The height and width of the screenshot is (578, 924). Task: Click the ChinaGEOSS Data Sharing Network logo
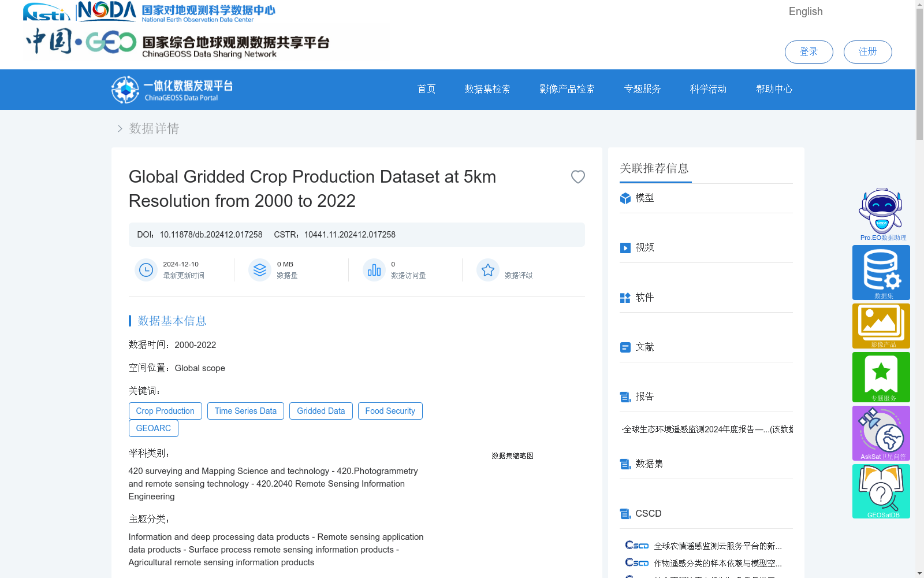click(178, 42)
